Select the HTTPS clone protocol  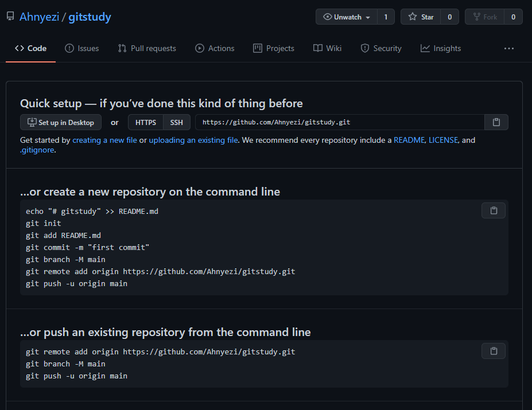click(146, 122)
